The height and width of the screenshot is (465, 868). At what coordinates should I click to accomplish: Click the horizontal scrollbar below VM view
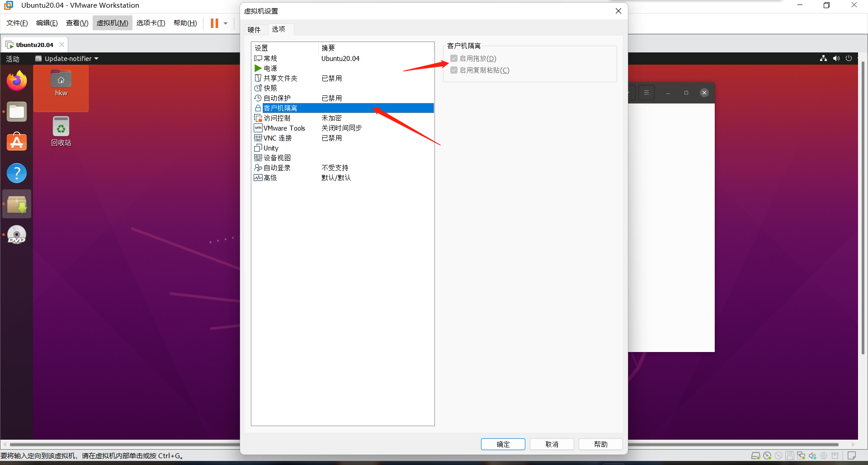click(x=122, y=445)
